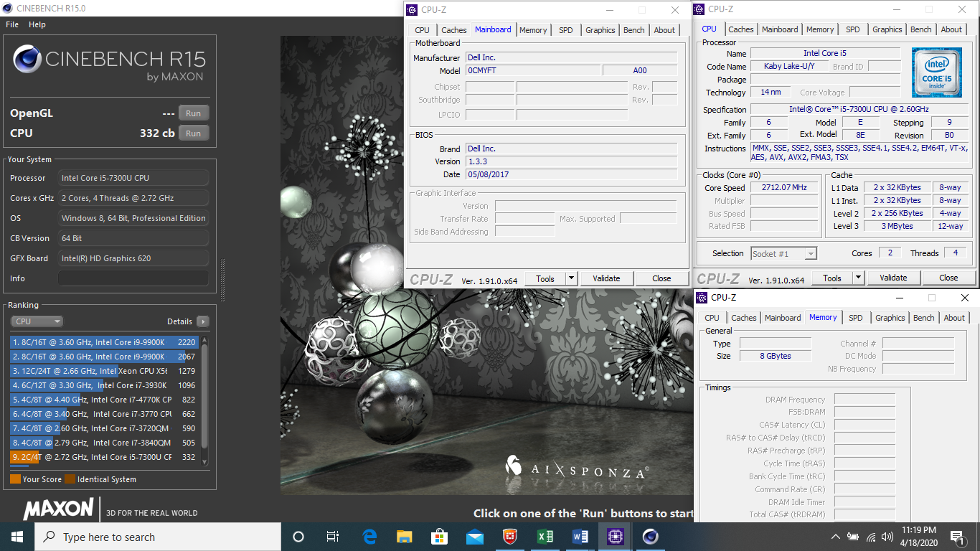This screenshot has width=980, height=551.
Task: Open the Windows Start menu
Action: coord(17,537)
